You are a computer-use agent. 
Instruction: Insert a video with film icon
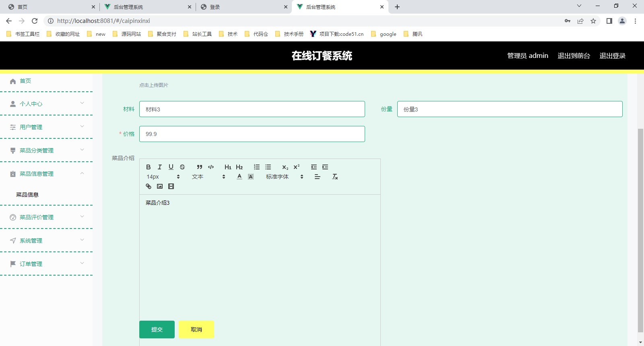pos(171,186)
